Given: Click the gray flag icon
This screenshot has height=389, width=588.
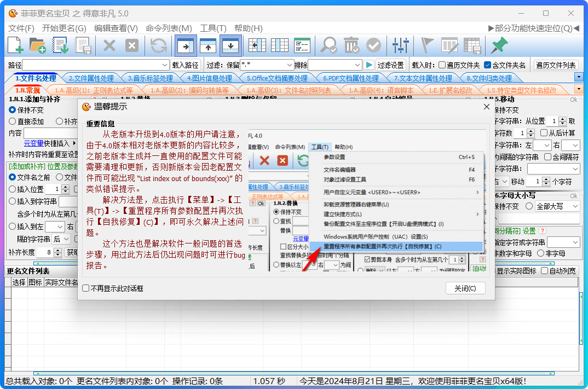Looking at the screenshot, I should (x=426, y=46).
